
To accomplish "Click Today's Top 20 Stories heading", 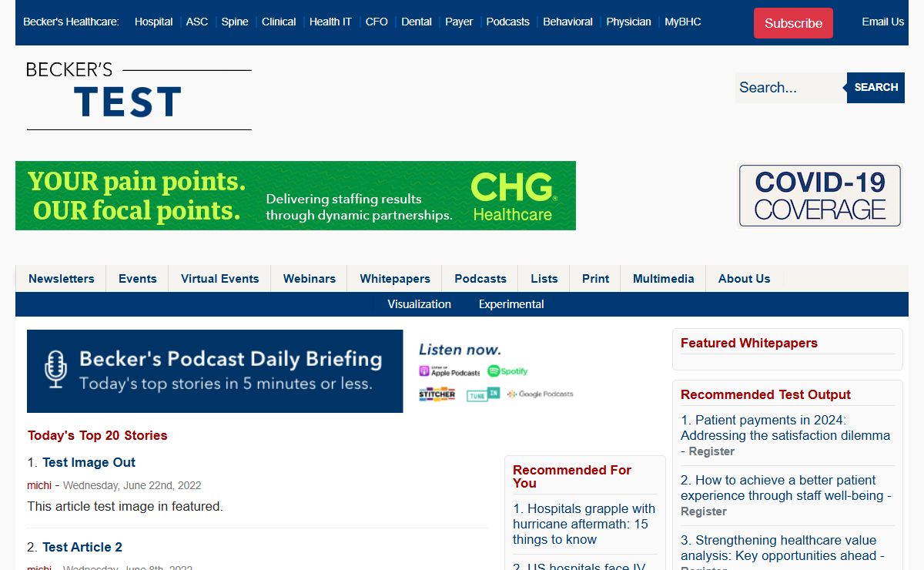I will (x=98, y=435).
